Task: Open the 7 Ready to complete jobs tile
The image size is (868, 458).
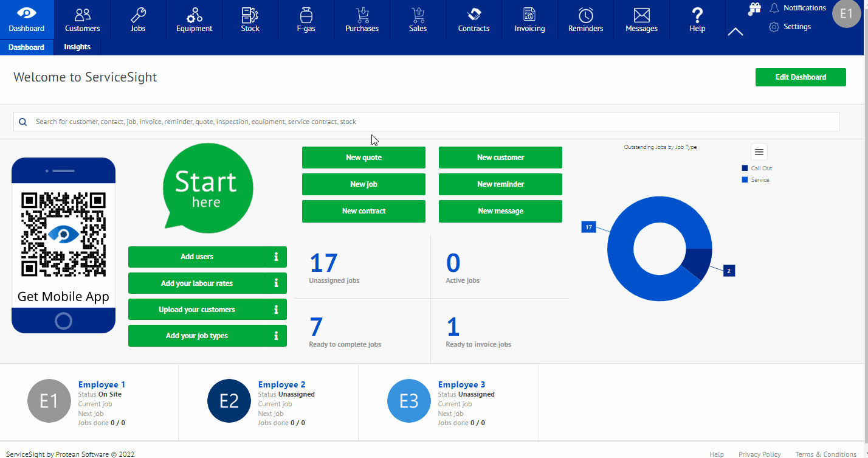Action: tap(362, 331)
